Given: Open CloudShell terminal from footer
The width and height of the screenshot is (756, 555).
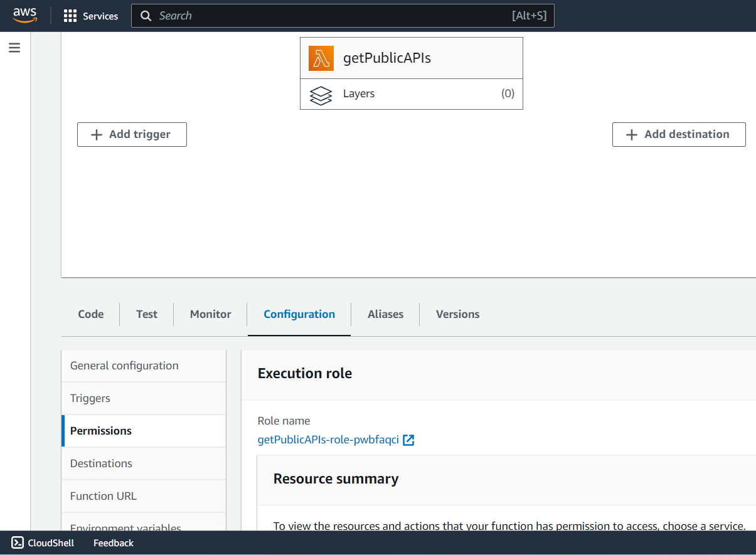Looking at the screenshot, I should [43, 543].
